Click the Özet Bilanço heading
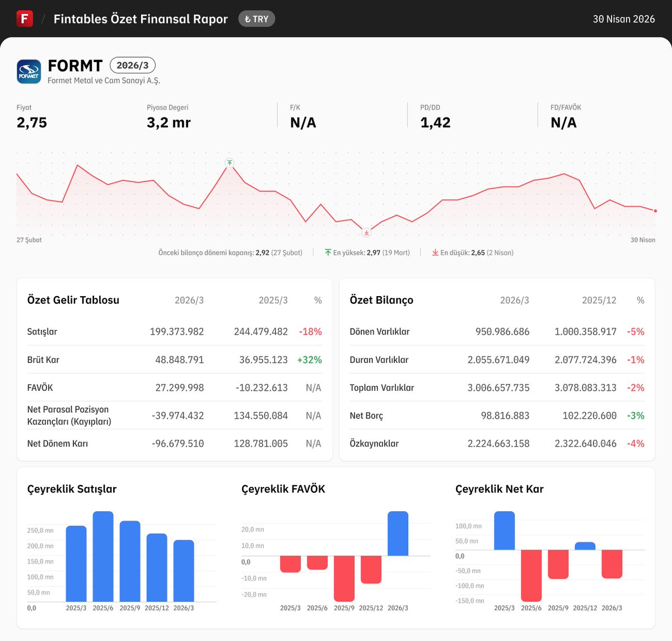Screen dimensions: 672x641 pyautogui.click(x=381, y=300)
